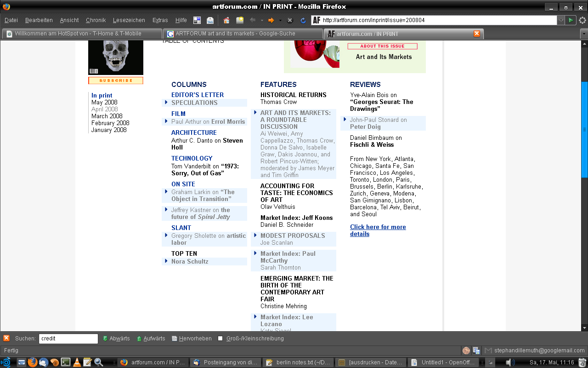Close the find bar with orange X
This screenshot has width=588, height=368.
tap(6, 338)
